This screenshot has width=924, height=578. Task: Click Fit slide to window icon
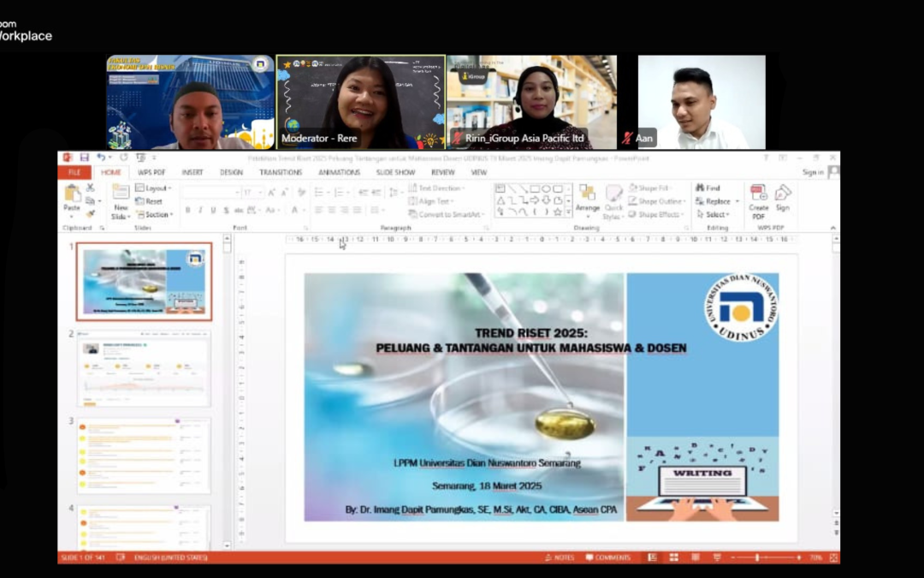tap(833, 557)
